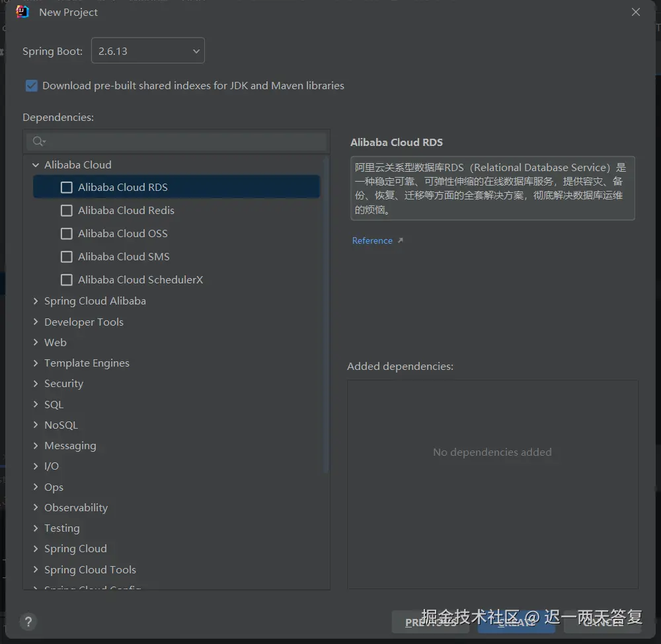Screen dimensions: 661x644
Task: Click the external arrow icon beside Reference
Action: pos(401,240)
